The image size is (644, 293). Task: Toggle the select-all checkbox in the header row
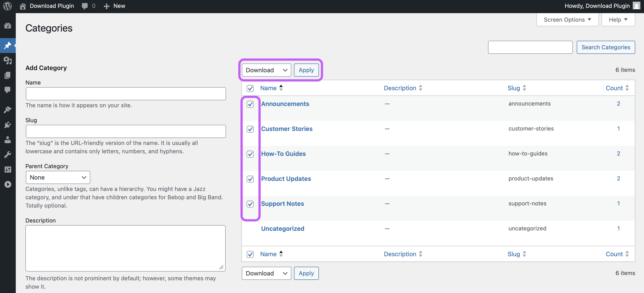tap(250, 88)
